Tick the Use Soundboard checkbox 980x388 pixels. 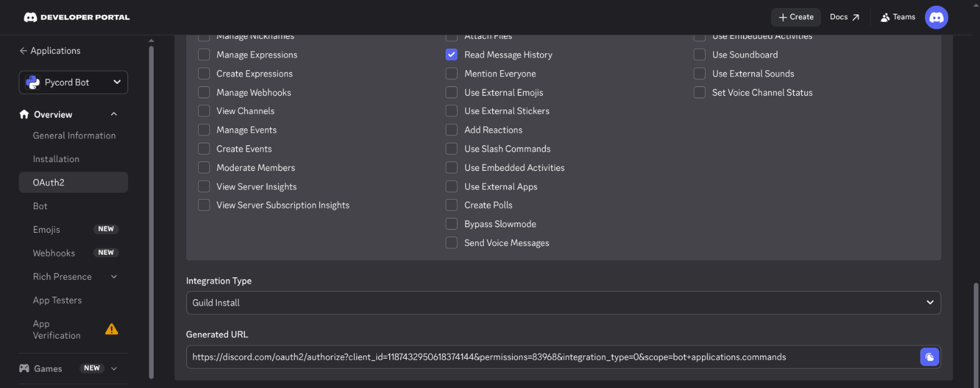point(699,54)
